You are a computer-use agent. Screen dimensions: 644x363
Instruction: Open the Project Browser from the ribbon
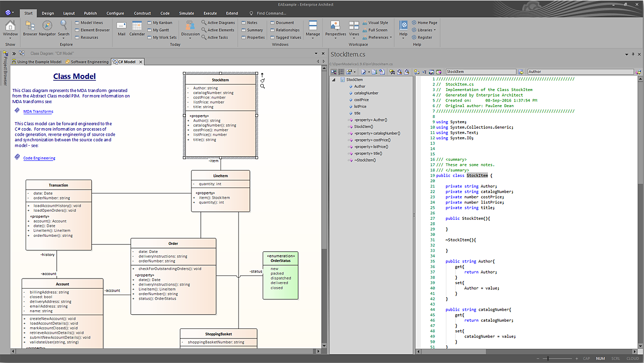pyautogui.click(x=30, y=27)
